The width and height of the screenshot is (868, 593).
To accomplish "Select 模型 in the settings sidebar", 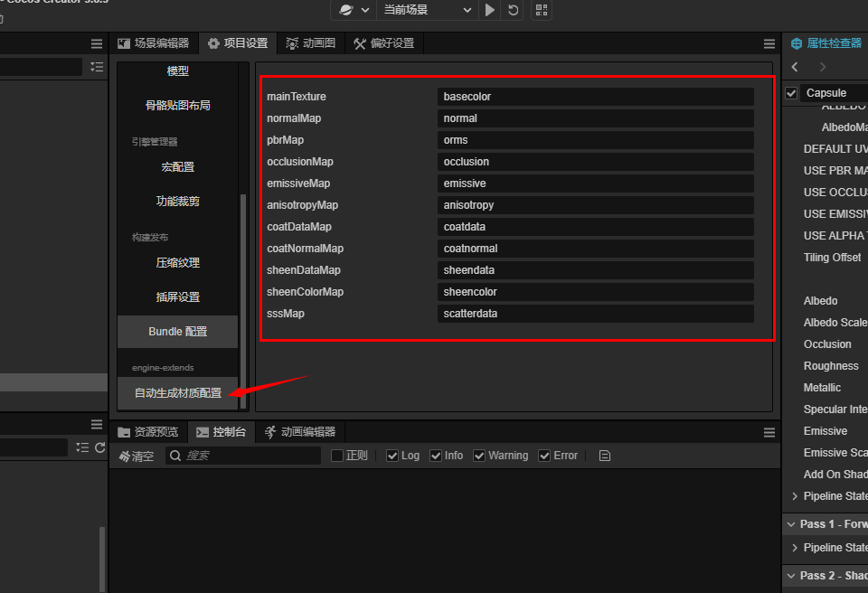I will point(178,71).
